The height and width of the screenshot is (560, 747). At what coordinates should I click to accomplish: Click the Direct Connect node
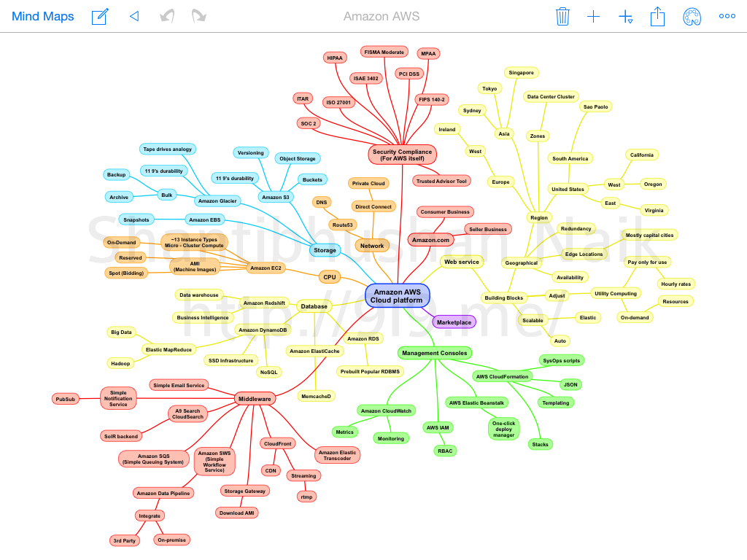coord(373,206)
